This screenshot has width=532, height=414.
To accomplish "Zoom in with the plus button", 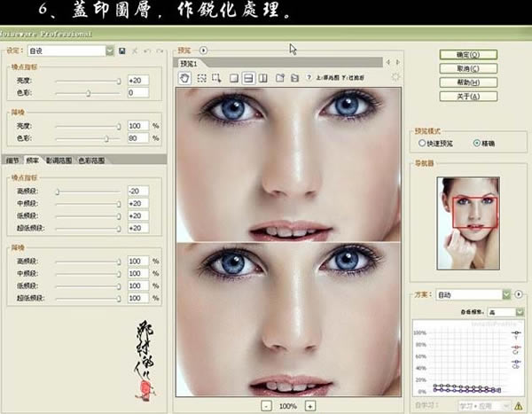I will (310, 406).
